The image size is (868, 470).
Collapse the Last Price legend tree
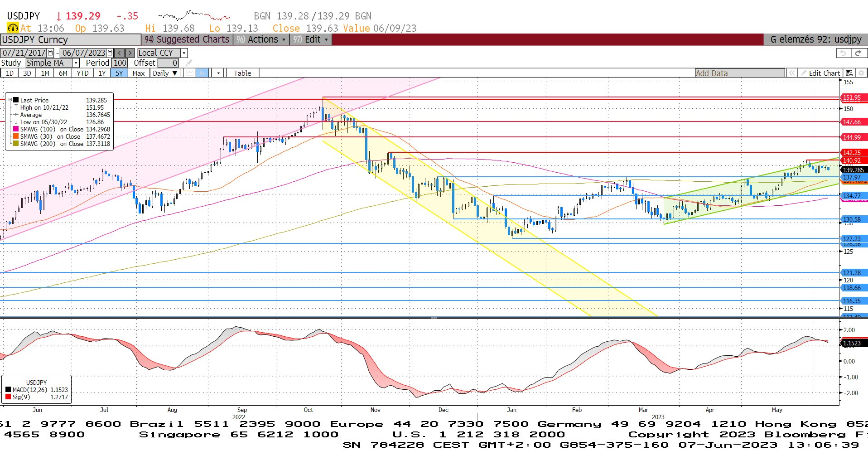click(10, 100)
